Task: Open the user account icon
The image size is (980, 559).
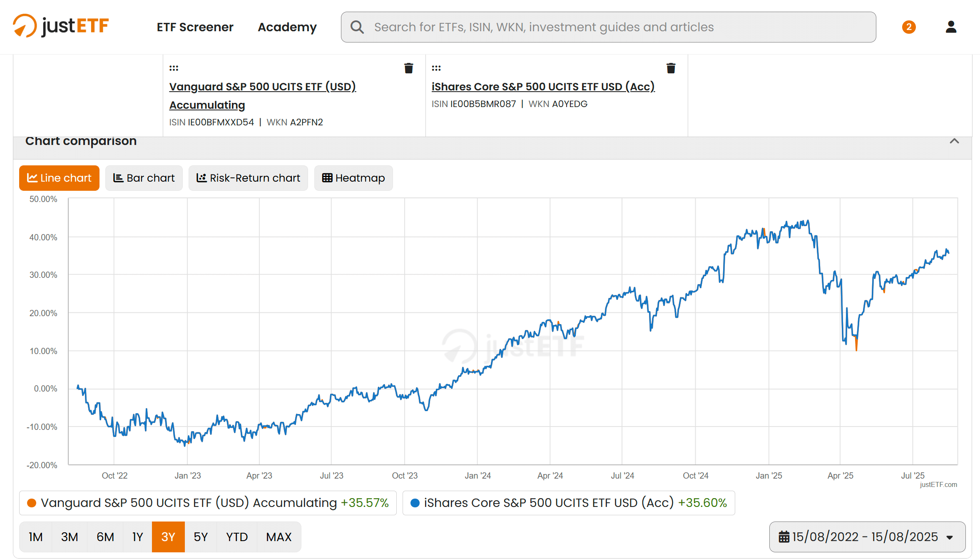Action: point(951,27)
